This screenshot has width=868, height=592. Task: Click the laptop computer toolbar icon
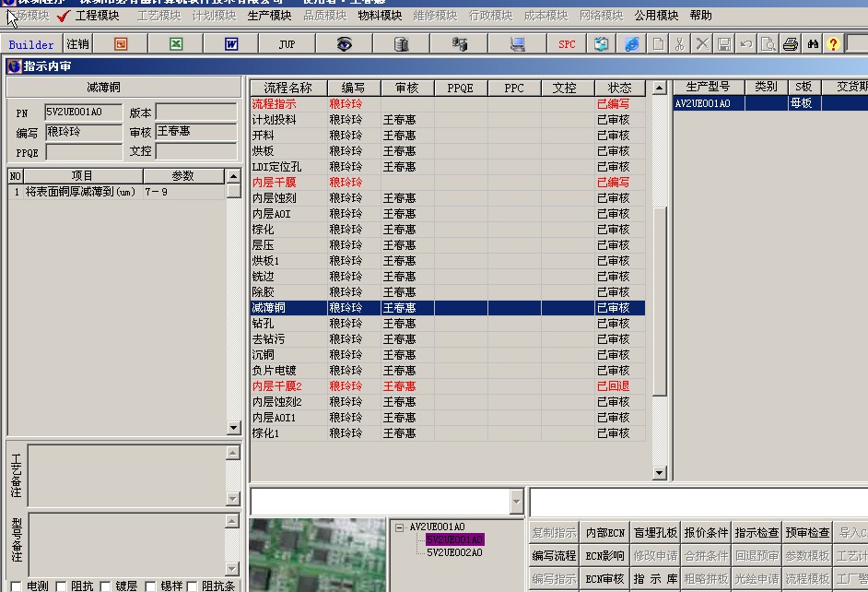[x=517, y=43]
